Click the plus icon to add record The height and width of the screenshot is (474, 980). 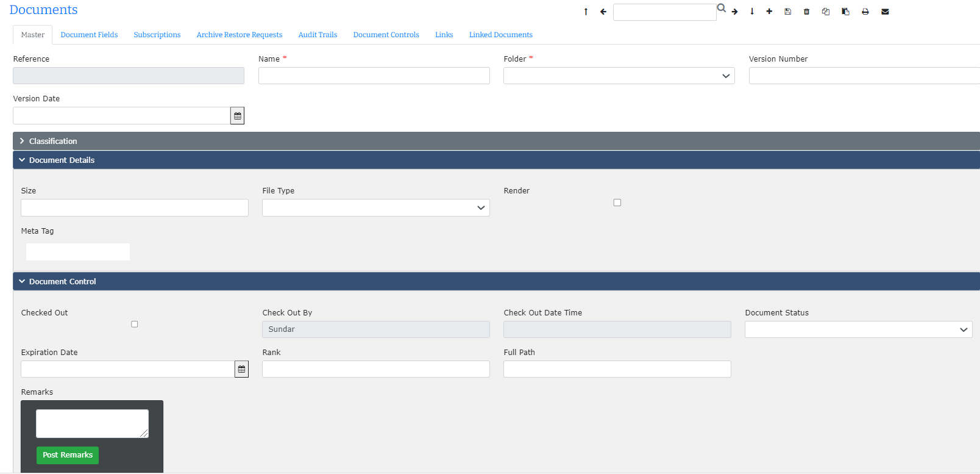pos(769,12)
